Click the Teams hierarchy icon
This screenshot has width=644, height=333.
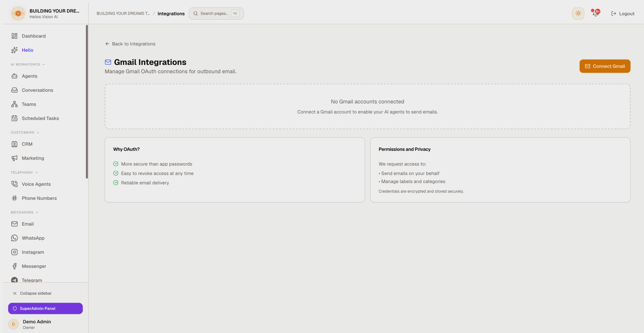coord(14,104)
